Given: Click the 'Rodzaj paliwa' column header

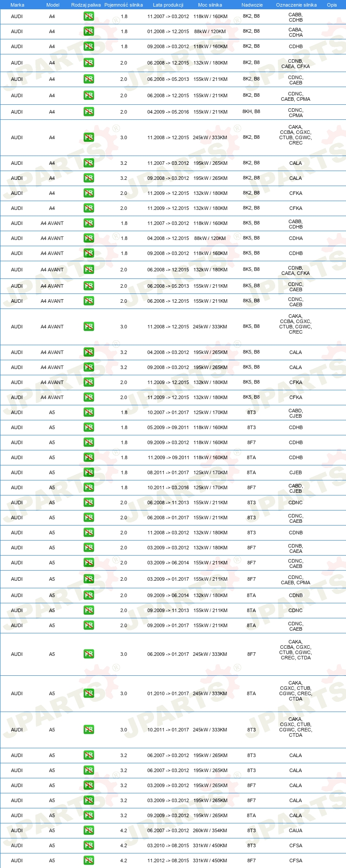Looking at the screenshot, I should [86, 5].
